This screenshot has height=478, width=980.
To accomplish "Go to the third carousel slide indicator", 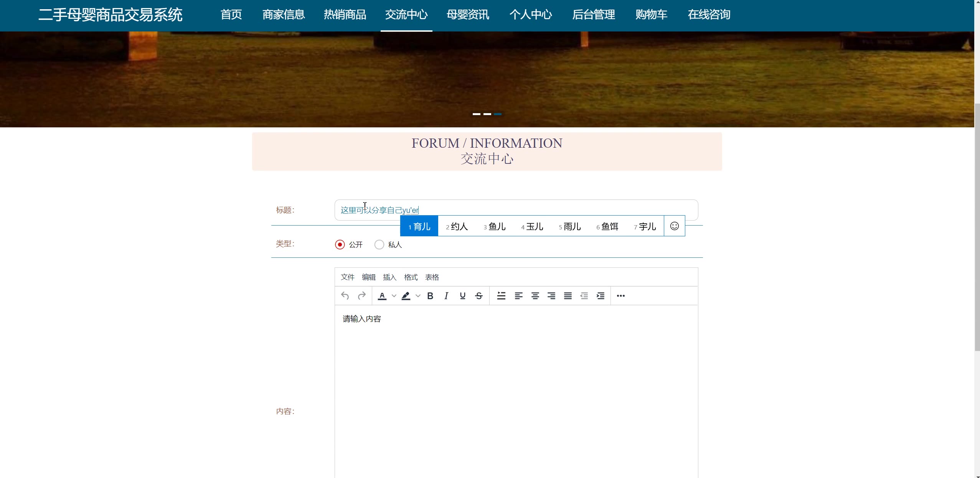I will (498, 114).
